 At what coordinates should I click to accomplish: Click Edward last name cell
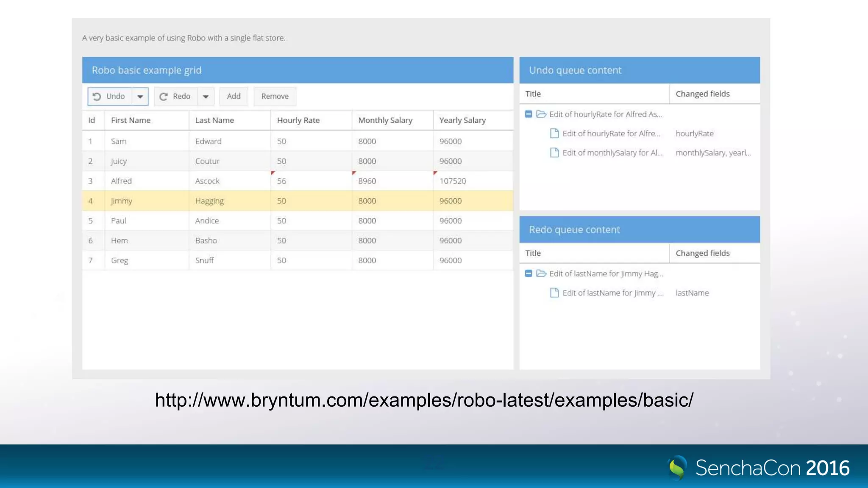[x=230, y=141]
